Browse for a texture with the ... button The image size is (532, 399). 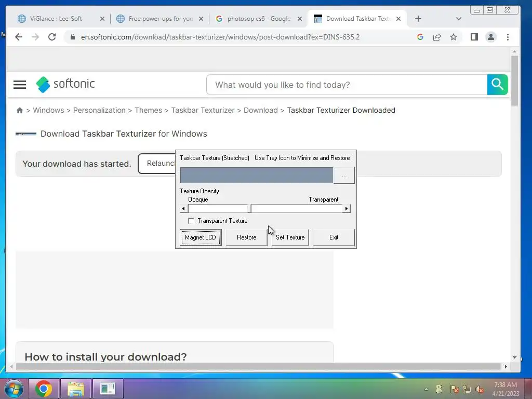[344, 176]
